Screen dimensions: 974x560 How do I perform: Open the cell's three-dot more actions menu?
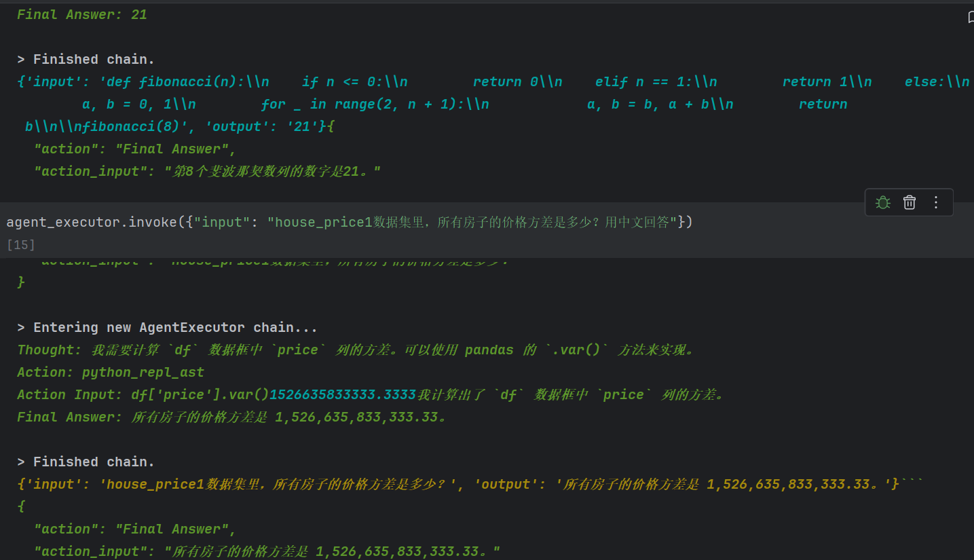coord(936,202)
